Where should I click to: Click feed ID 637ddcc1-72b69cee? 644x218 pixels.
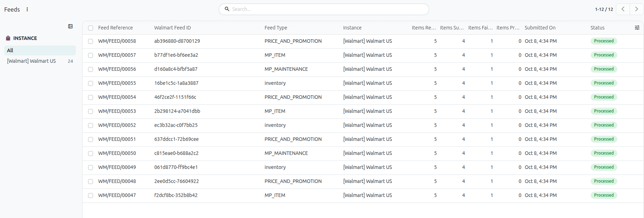pyautogui.click(x=177, y=139)
